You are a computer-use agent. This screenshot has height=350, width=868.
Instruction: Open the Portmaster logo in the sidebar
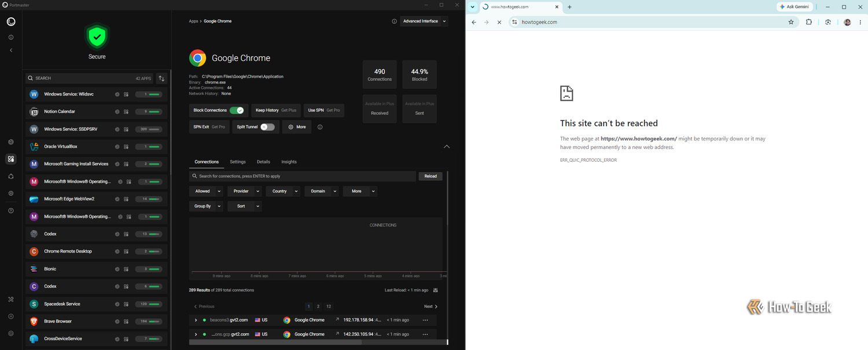coord(11,22)
